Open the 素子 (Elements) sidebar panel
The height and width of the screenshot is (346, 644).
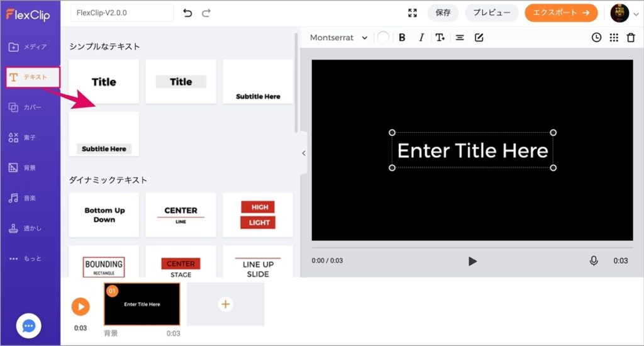(23, 138)
